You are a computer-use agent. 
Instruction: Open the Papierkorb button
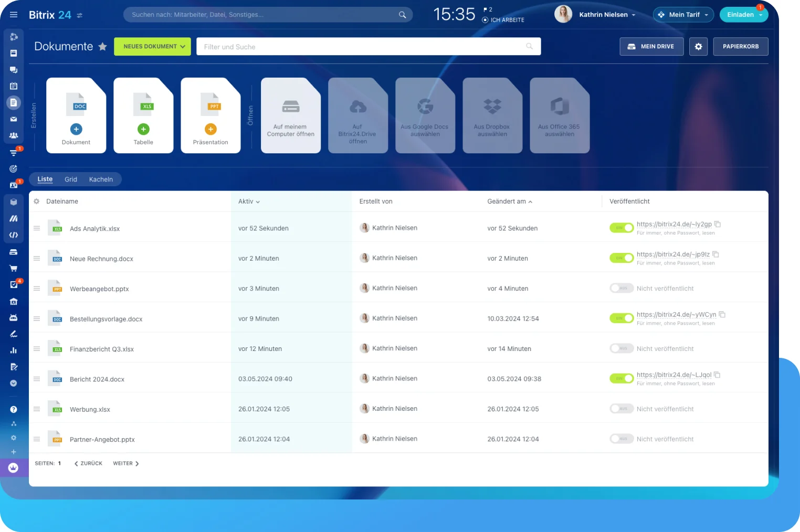[x=740, y=47]
